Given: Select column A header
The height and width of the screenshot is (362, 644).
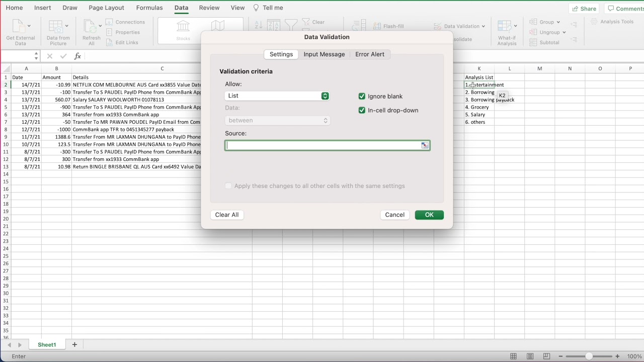Looking at the screenshot, I should click(x=26, y=68).
